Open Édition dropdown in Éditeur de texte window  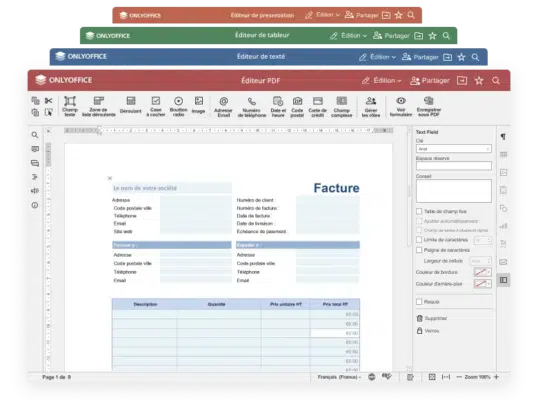tap(377, 57)
